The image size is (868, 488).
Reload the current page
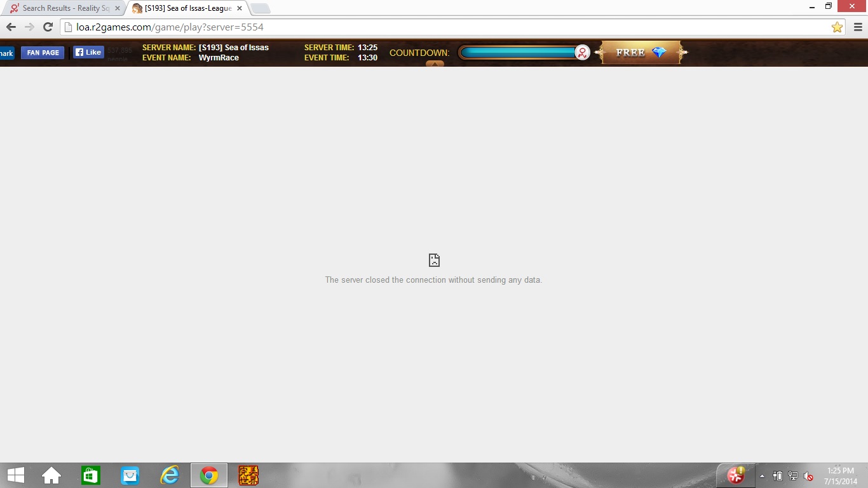click(x=48, y=27)
